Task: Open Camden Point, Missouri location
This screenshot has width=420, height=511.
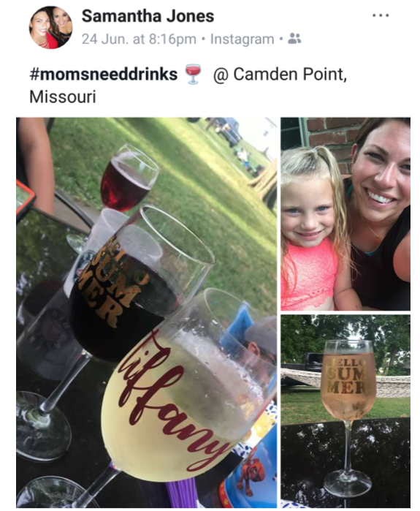Action: click(x=188, y=86)
